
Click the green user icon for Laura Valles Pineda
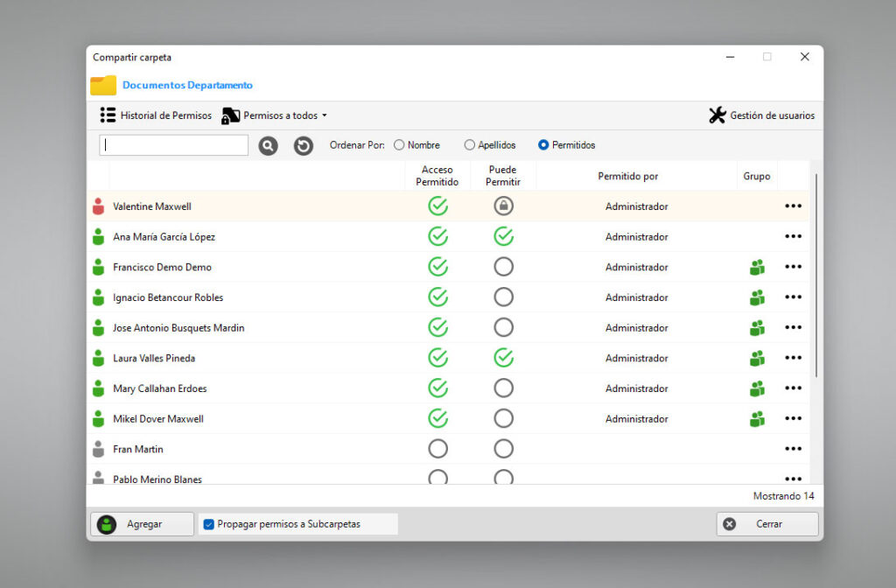click(x=98, y=358)
